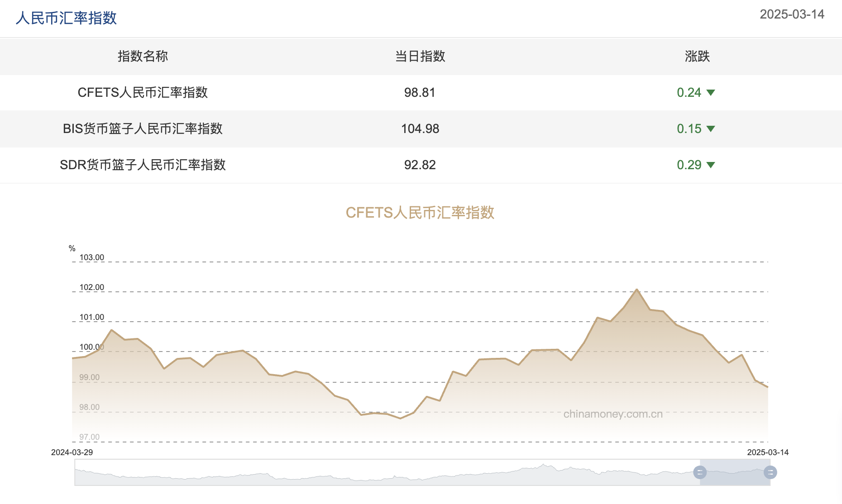842x504 pixels.
Task: Click the chart's highest peak above 102.00
Action: coord(637,290)
